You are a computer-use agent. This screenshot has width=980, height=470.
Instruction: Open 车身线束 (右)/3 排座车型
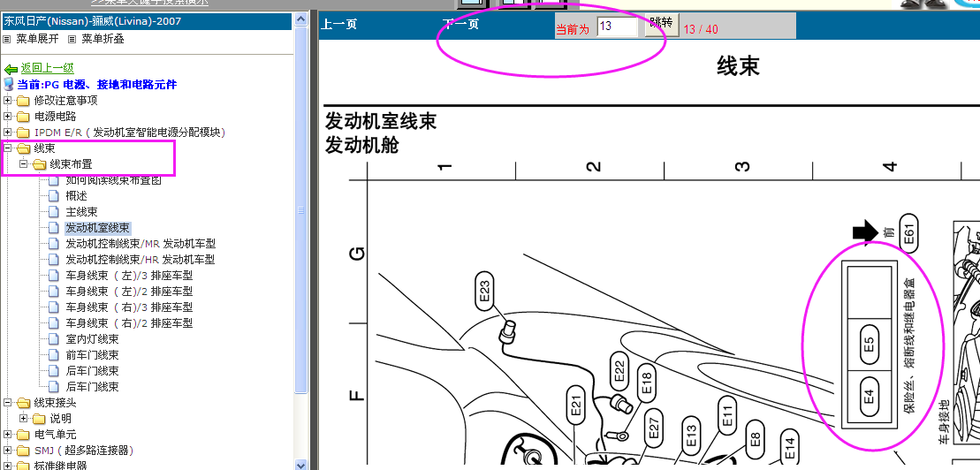(129, 307)
